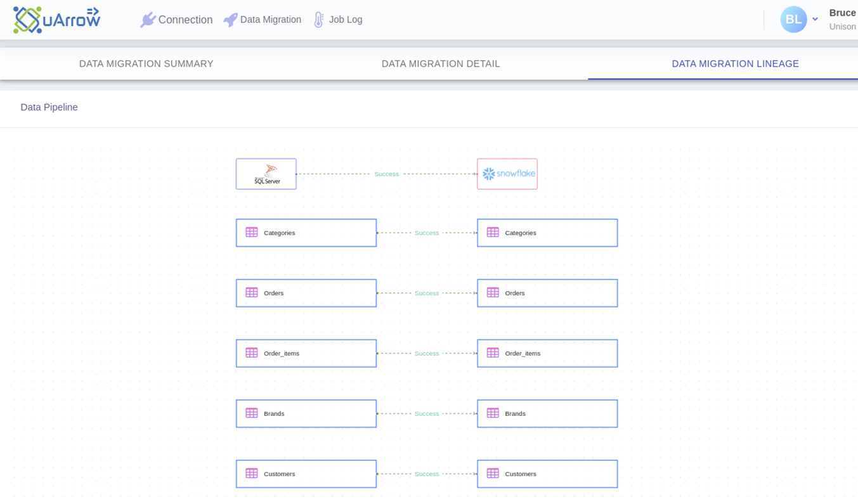Click the BL user avatar
This screenshot has height=504, width=858.
pyautogui.click(x=793, y=20)
